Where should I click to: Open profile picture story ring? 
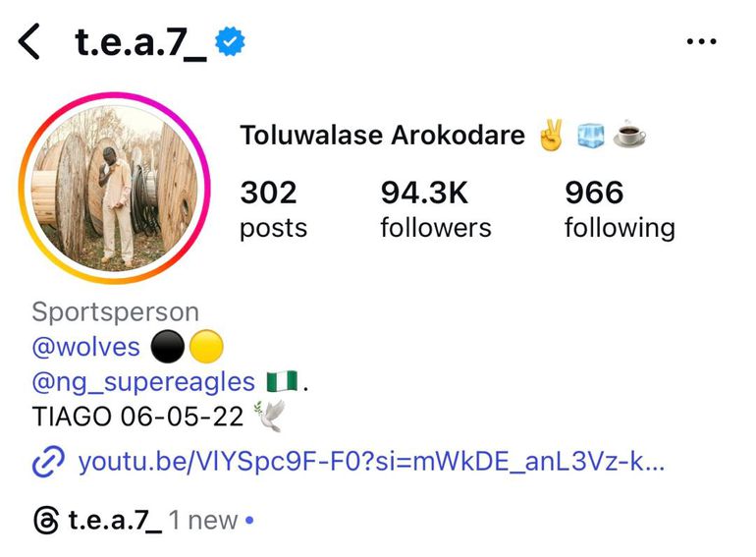coord(114,188)
